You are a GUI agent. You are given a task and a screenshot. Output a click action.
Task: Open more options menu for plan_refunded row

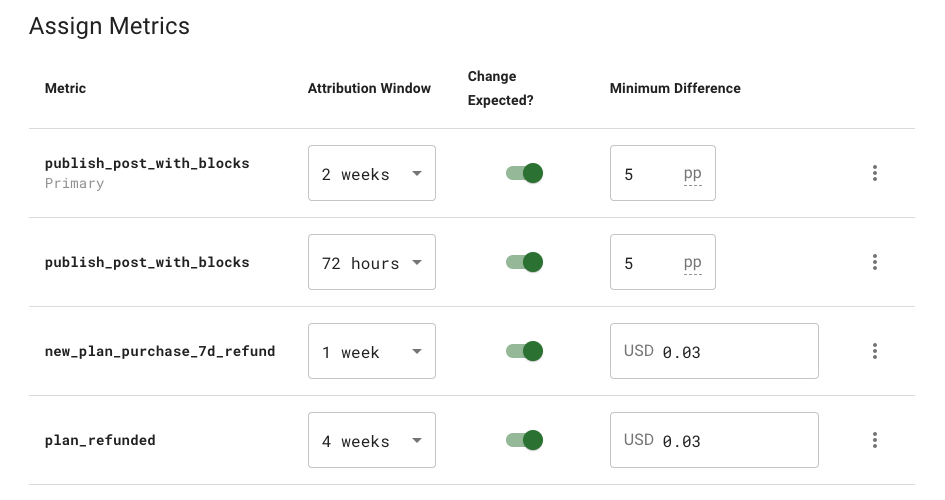[x=874, y=440]
